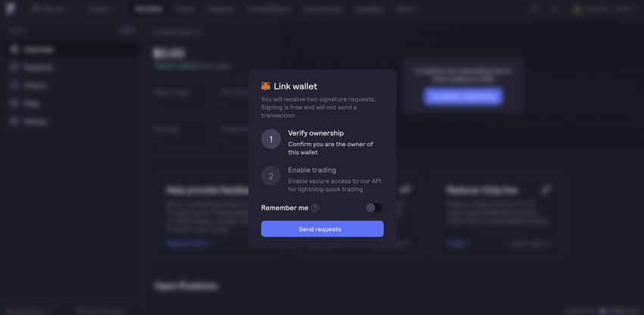Screen dimensions: 644x315
Task: Click the Overview sidebar icon
Action: 14,49
